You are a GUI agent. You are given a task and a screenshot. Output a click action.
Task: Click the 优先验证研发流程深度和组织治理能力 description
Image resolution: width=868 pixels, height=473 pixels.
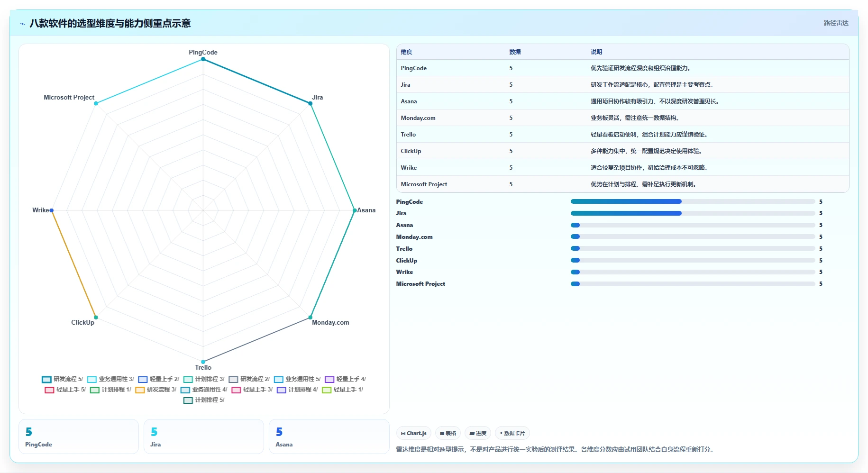[641, 68]
